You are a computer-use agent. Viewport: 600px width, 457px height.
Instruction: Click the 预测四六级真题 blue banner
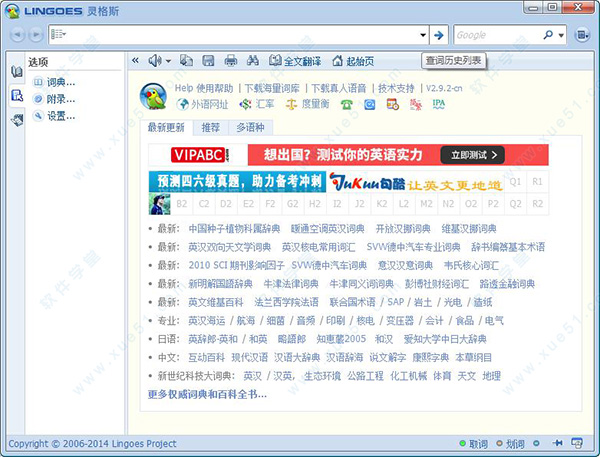237,181
